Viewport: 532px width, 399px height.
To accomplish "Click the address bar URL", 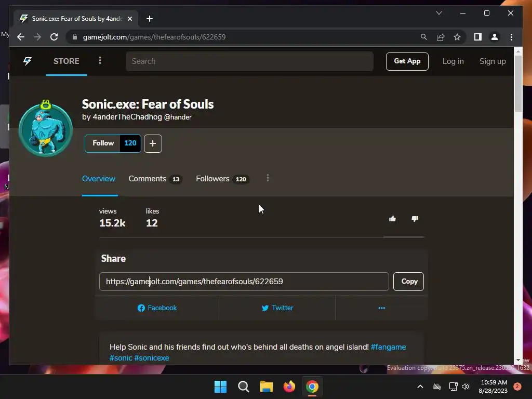I will tap(154, 37).
